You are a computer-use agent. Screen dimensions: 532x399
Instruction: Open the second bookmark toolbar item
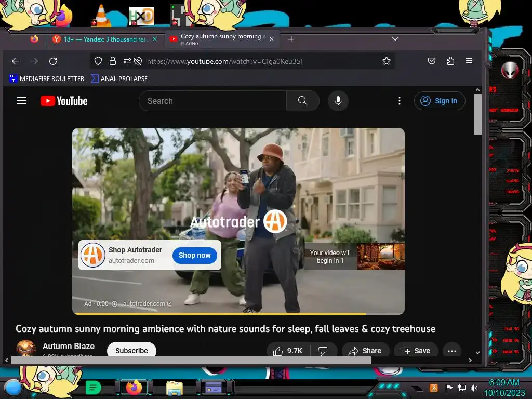(119, 79)
